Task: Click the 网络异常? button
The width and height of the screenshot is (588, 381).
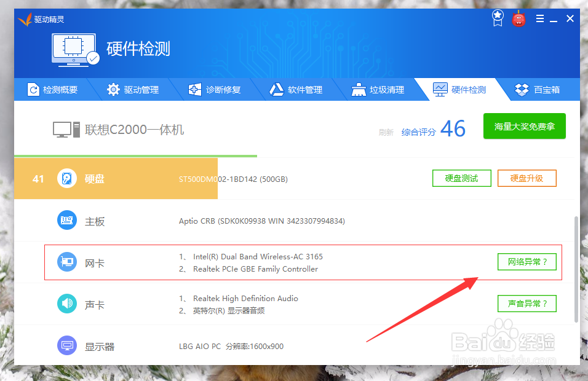Action: tap(526, 261)
